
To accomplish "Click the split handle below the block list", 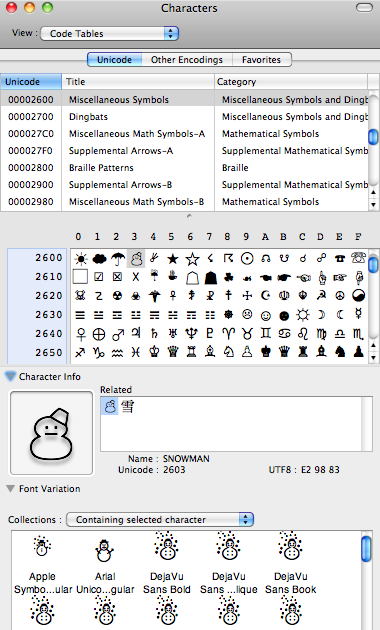I will coord(189,216).
